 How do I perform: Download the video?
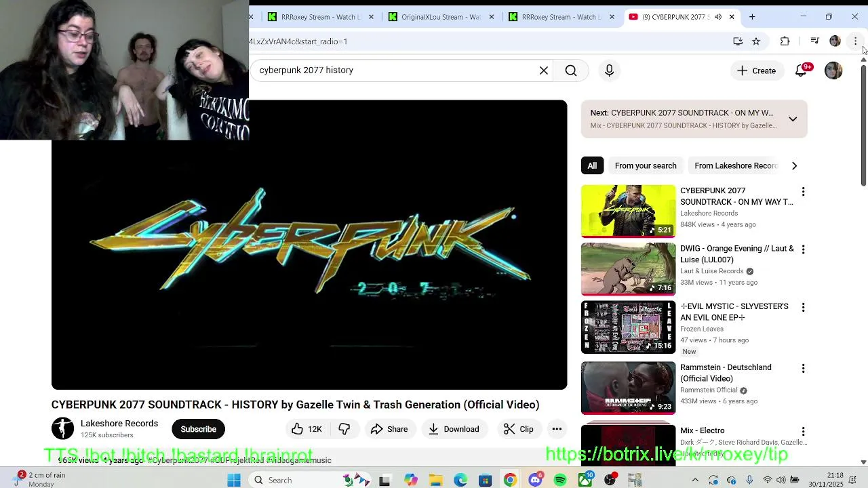point(454,429)
